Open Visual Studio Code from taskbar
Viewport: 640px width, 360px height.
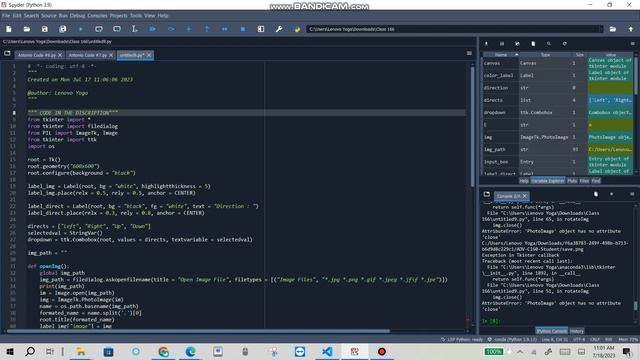[x=327, y=351]
